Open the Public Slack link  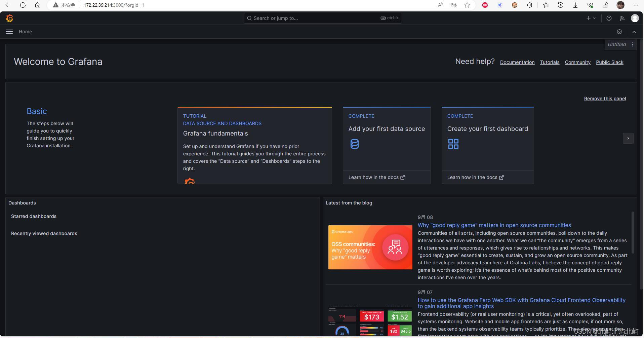pos(609,62)
